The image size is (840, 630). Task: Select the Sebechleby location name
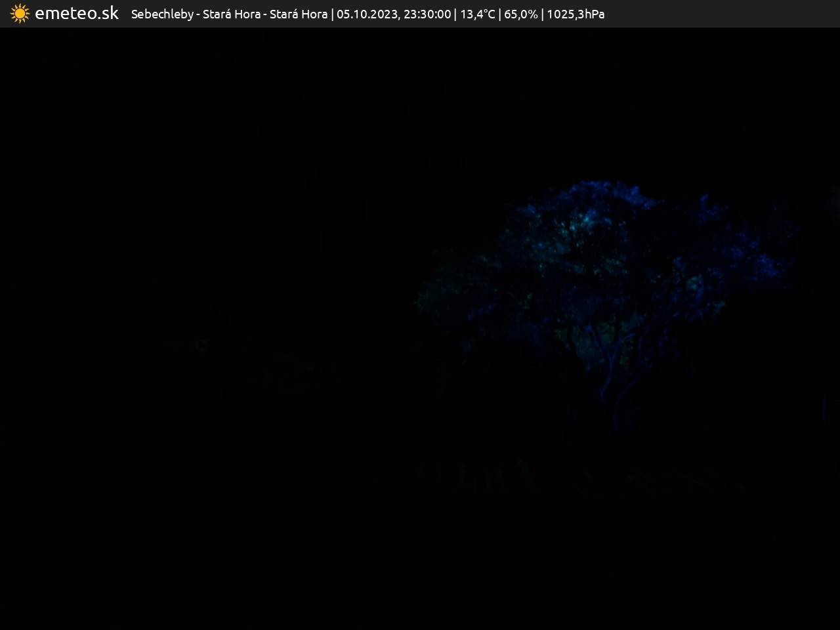(x=162, y=14)
